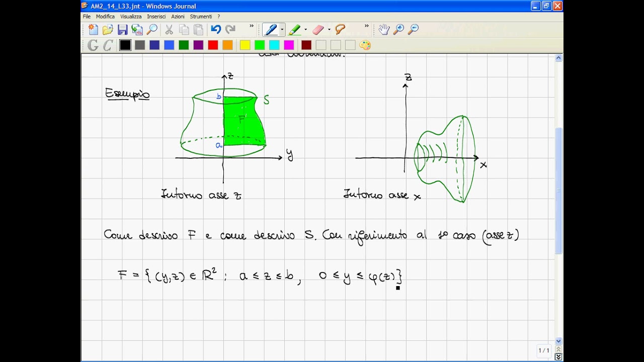Open the Strumenti menu
The height and width of the screenshot is (362, 644).
point(201,17)
